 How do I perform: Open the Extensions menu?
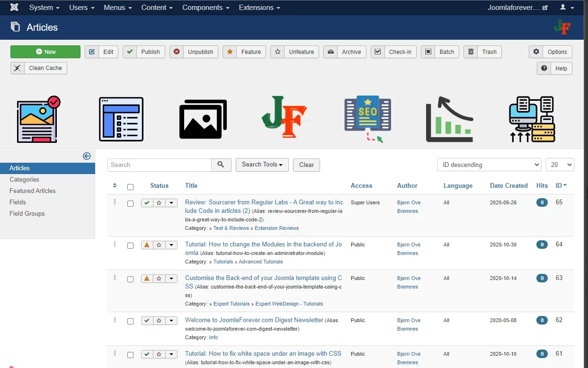[259, 8]
